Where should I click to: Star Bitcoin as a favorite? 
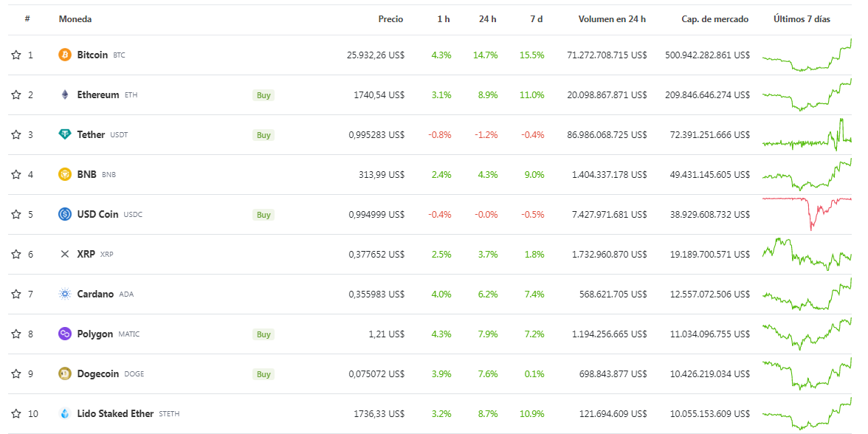[16, 55]
